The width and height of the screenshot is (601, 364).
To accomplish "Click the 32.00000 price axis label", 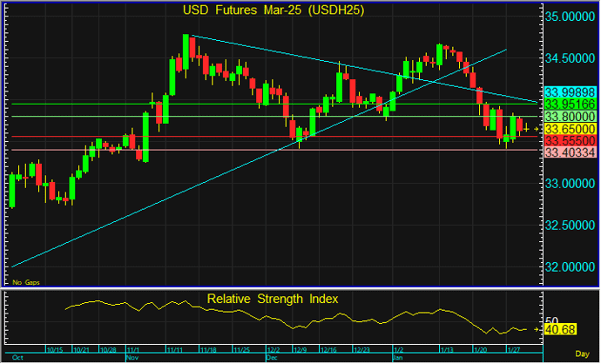I will [x=571, y=267].
